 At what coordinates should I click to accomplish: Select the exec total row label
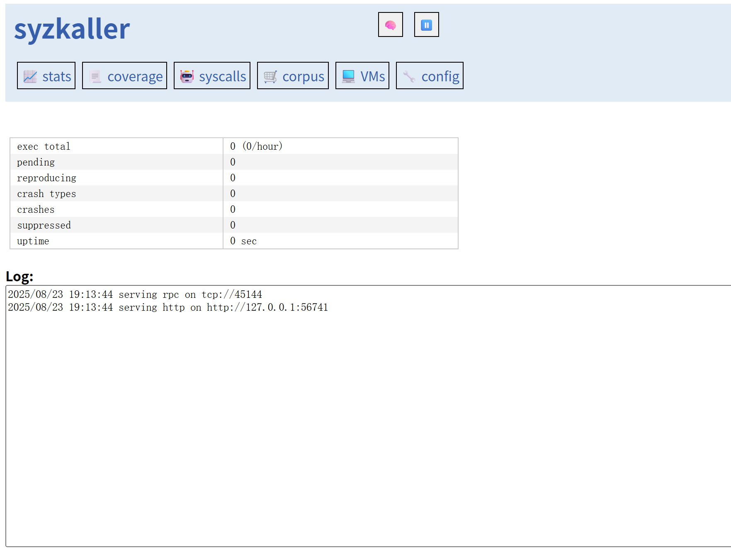tap(44, 146)
